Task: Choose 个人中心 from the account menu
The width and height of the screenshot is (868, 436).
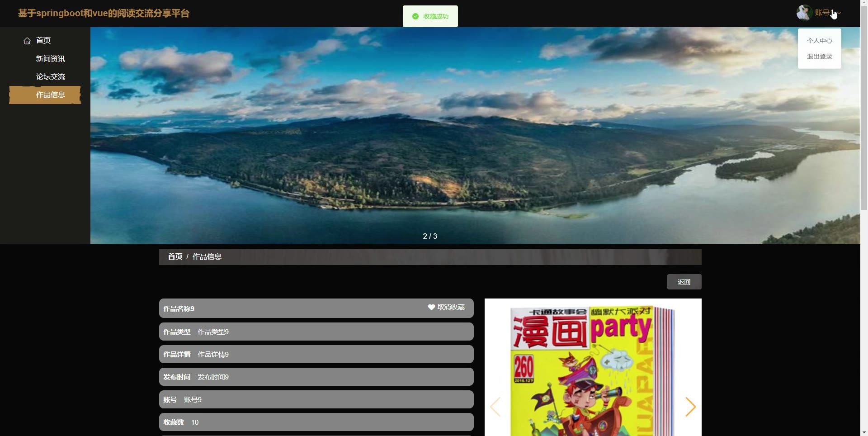Action: [x=819, y=41]
